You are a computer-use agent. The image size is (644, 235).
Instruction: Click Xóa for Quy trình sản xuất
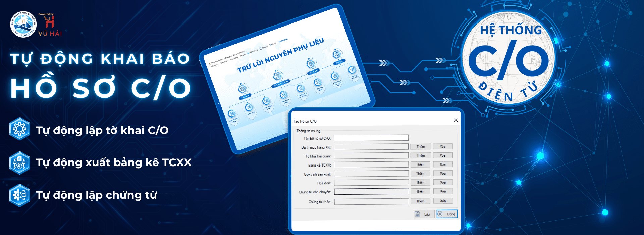tap(443, 173)
